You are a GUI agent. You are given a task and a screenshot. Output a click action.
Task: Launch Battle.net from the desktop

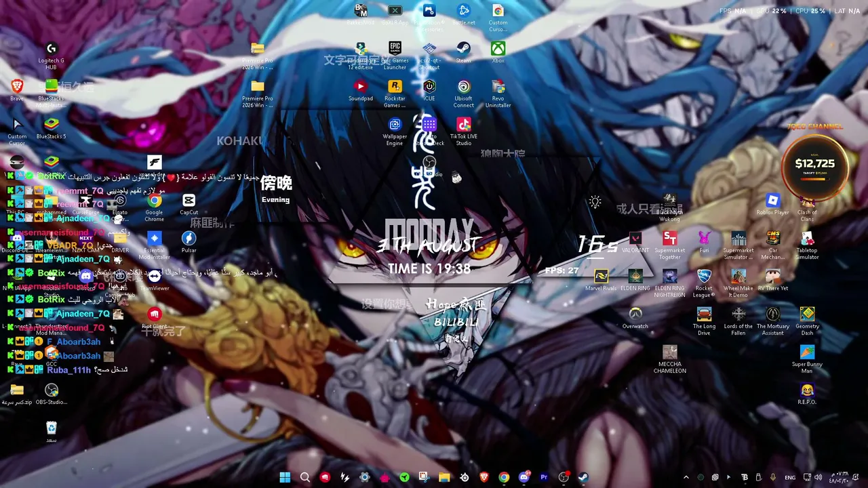point(464,16)
